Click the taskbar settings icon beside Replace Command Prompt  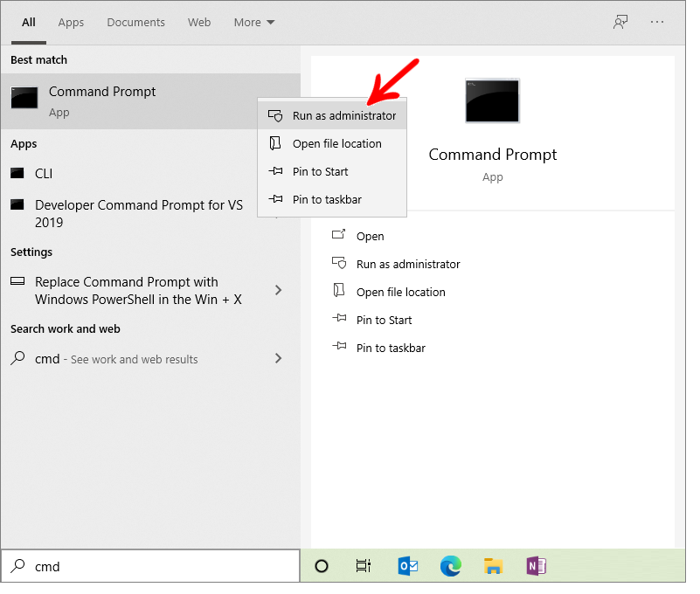click(17, 281)
